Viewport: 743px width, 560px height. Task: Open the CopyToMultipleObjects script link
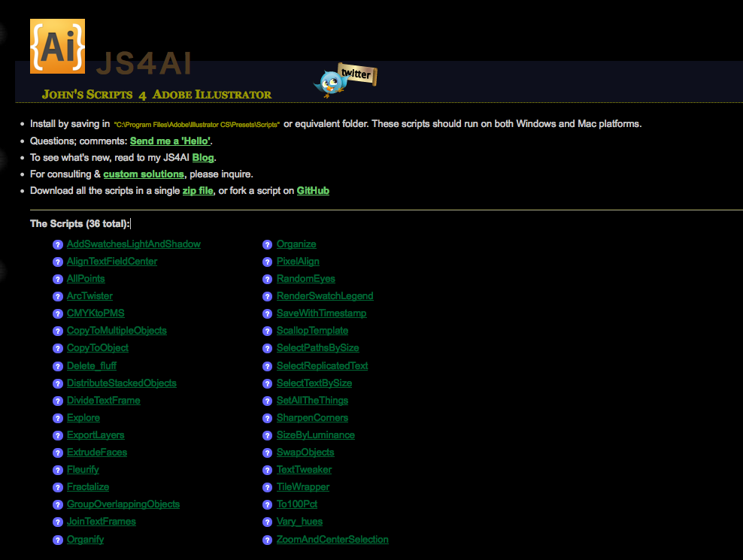click(x=117, y=330)
